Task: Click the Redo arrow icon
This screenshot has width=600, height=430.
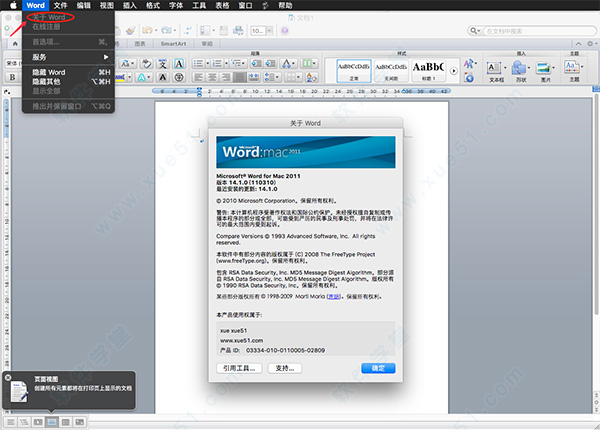Action: pyautogui.click(x=166, y=31)
